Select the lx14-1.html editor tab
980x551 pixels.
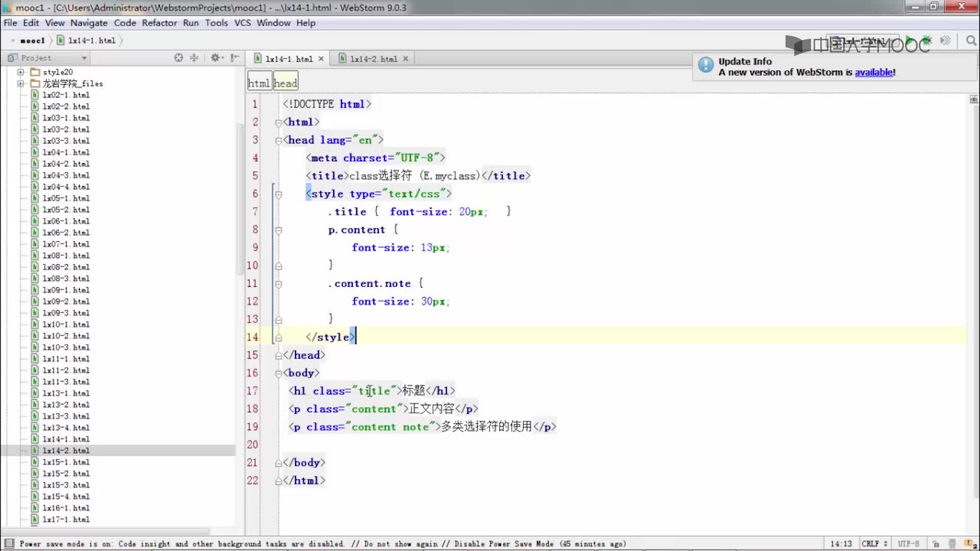point(288,59)
